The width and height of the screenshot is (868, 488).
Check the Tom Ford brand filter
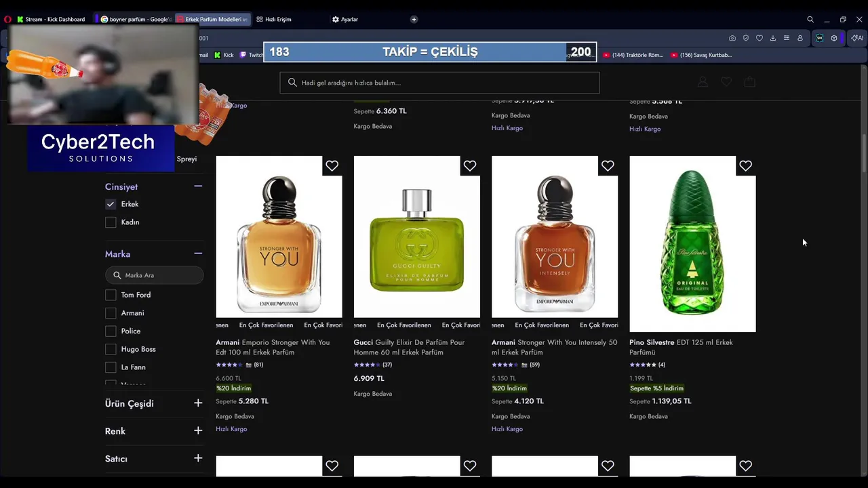tap(111, 295)
